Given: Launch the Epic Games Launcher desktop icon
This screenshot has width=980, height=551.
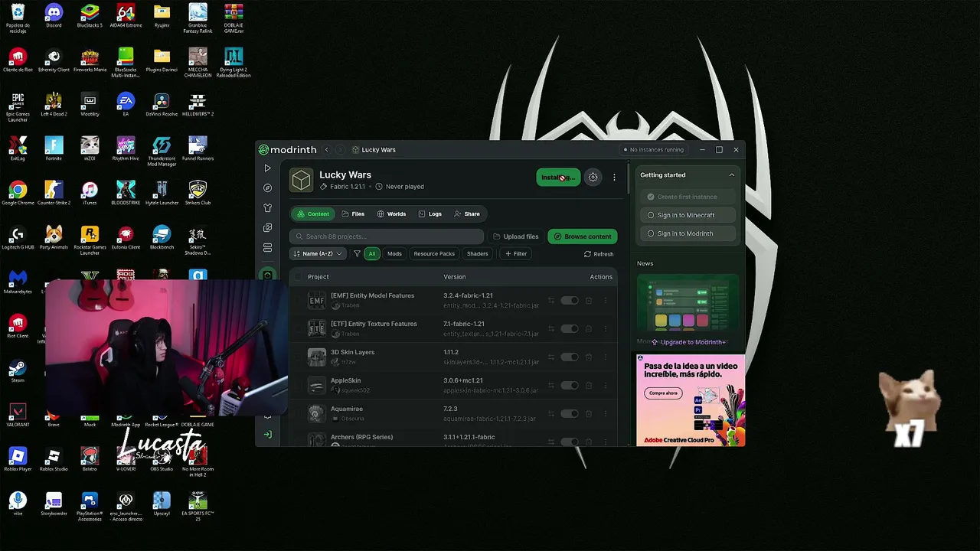Looking at the screenshot, I should coord(18,107).
